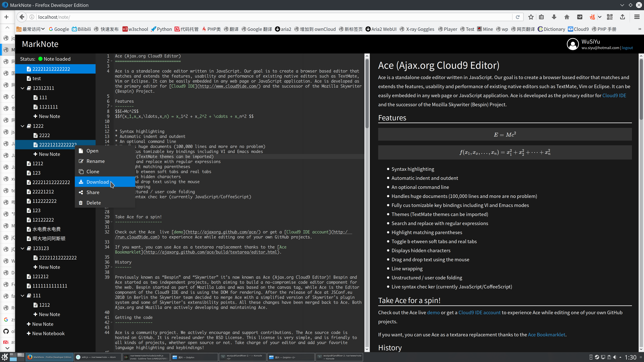Viewport: 644px width, 362px height.
Task: Click the MarkNote header title
Action: point(40,44)
